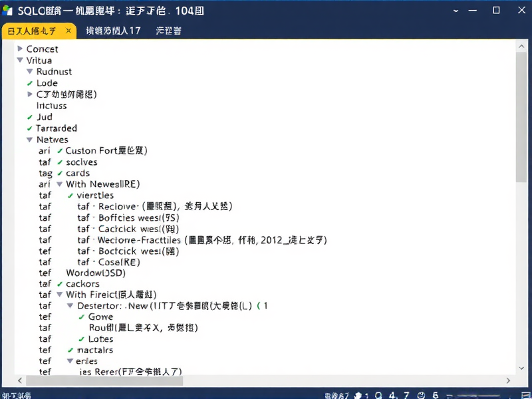Click the 'cards' row tag icon
532x399 pixels.
click(43, 173)
